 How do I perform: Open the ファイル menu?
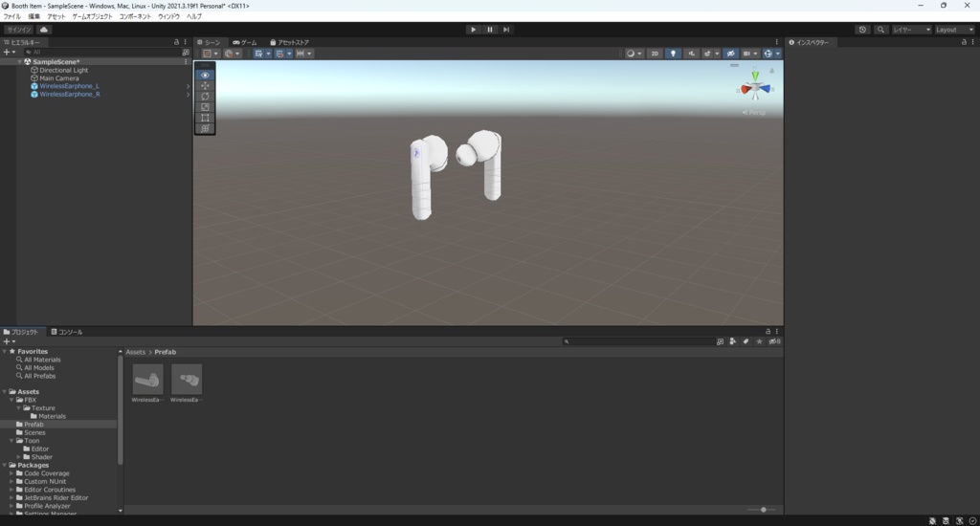point(11,16)
